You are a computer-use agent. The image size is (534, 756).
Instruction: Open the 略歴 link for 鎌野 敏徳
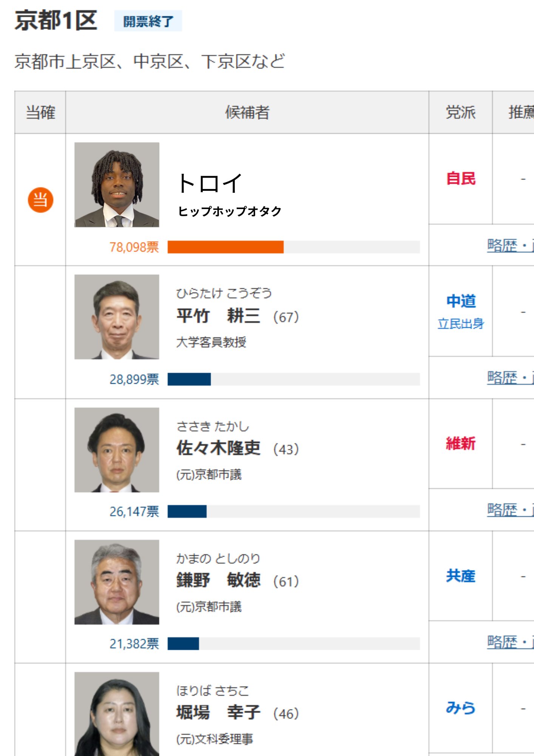pyautogui.click(x=502, y=641)
